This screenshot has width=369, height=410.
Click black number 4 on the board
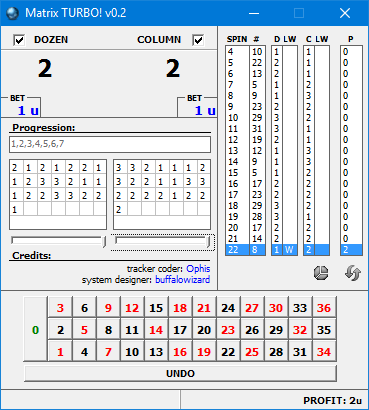84,352
